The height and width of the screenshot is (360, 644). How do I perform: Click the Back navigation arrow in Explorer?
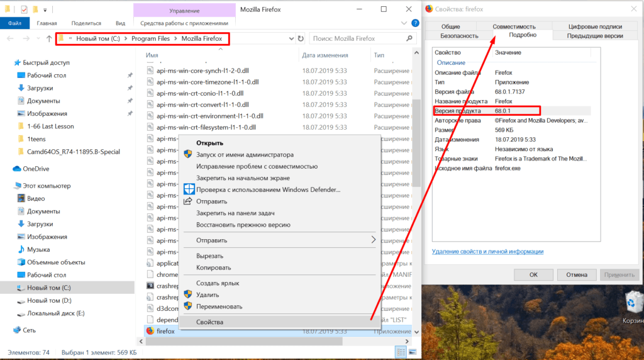click(x=10, y=38)
